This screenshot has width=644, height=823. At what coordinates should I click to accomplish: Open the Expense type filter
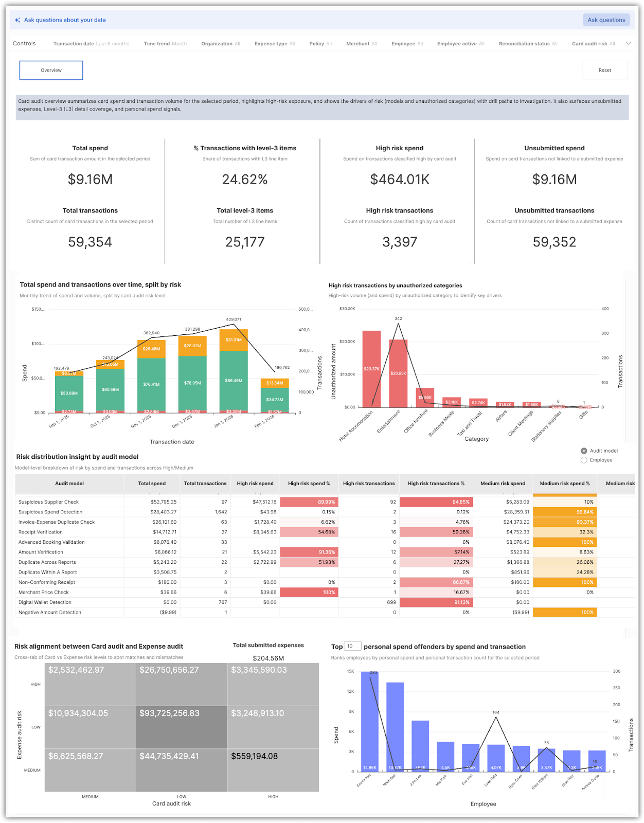(275, 44)
